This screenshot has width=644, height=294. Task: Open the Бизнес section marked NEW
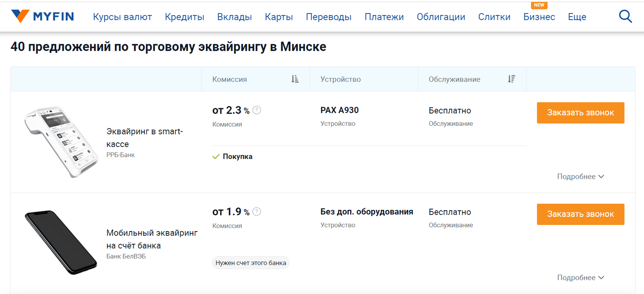[x=539, y=17]
